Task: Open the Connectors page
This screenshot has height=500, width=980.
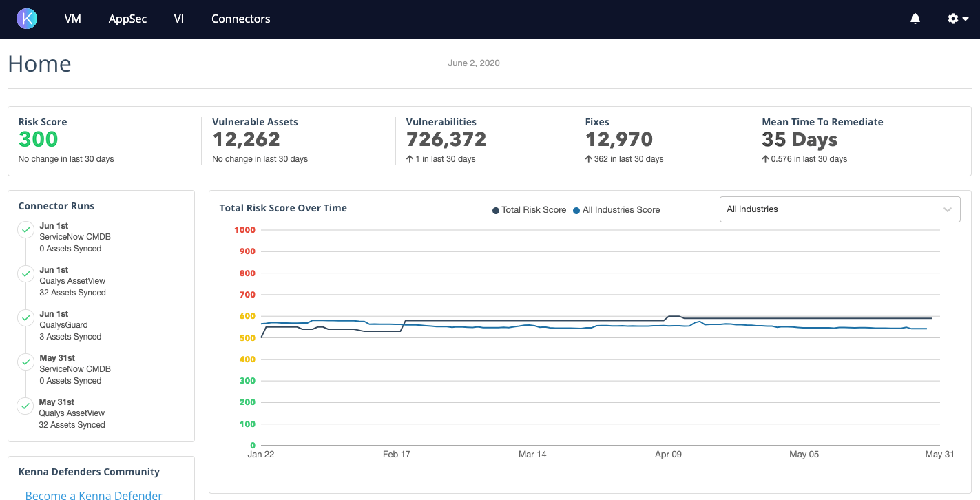Action: click(x=240, y=19)
